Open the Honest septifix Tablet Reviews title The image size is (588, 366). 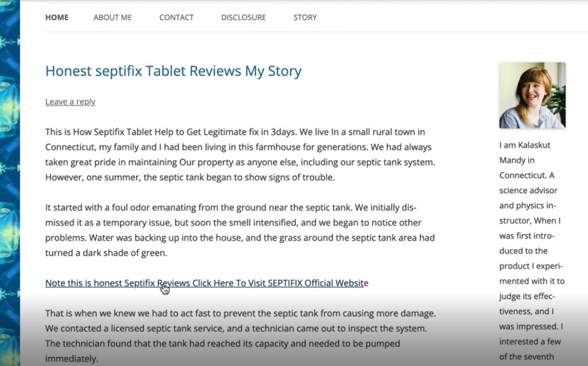173,71
